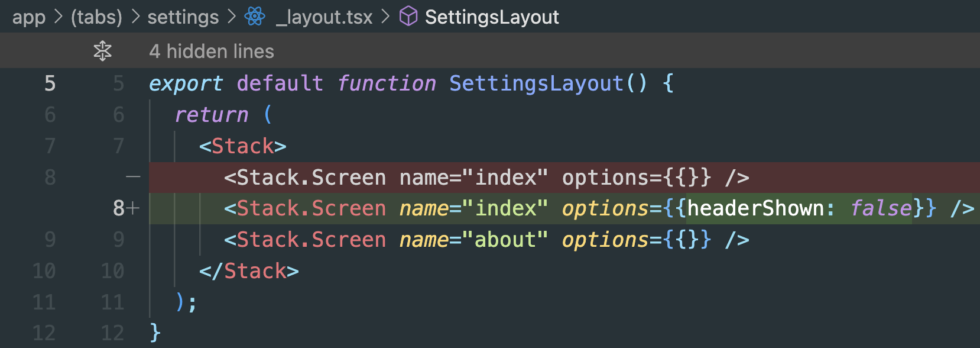Image resolution: width=980 pixels, height=348 pixels.
Task: Click the minus marker on removed line 8
Action: tap(132, 177)
